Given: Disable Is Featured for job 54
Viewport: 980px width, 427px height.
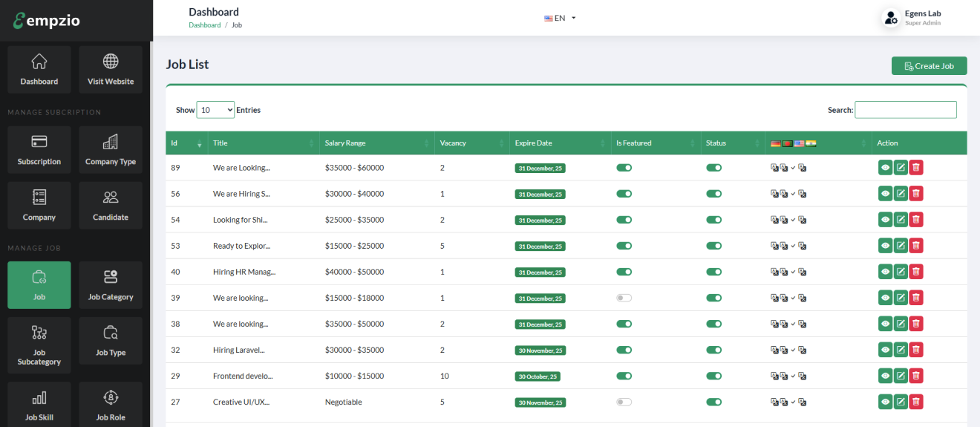Looking at the screenshot, I should (624, 220).
